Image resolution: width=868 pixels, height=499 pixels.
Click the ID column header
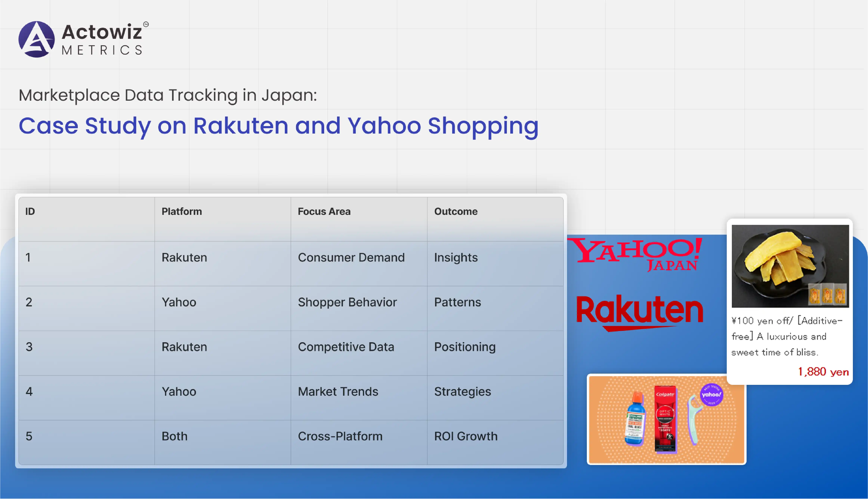click(x=30, y=211)
